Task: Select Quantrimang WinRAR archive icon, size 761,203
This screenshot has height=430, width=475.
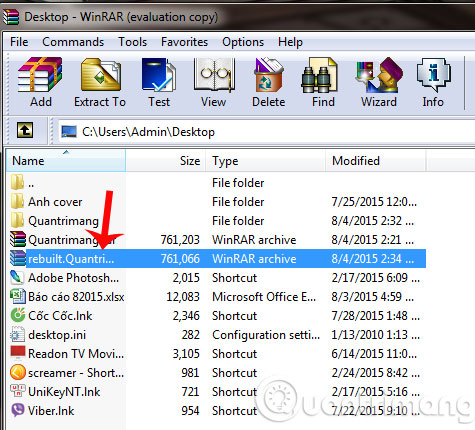Action: tap(18, 239)
